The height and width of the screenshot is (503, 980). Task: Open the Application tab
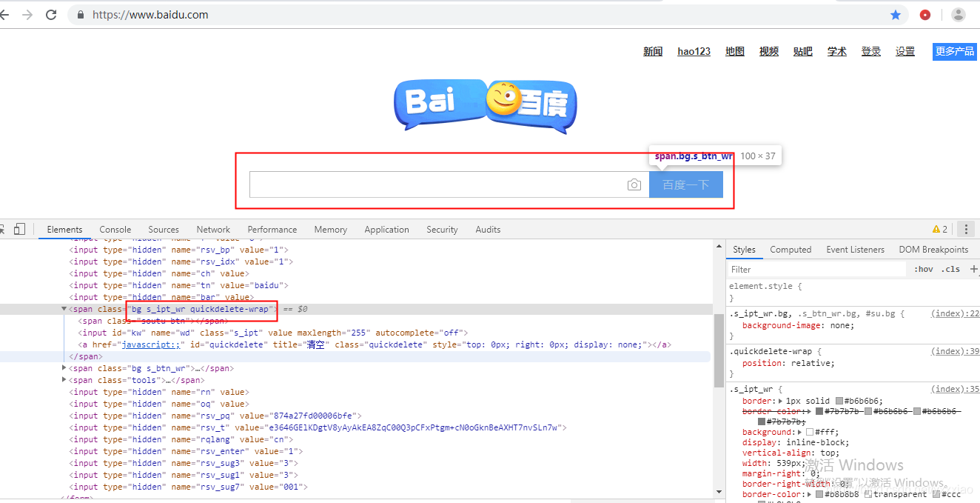pyautogui.click(x=386, y=230)
